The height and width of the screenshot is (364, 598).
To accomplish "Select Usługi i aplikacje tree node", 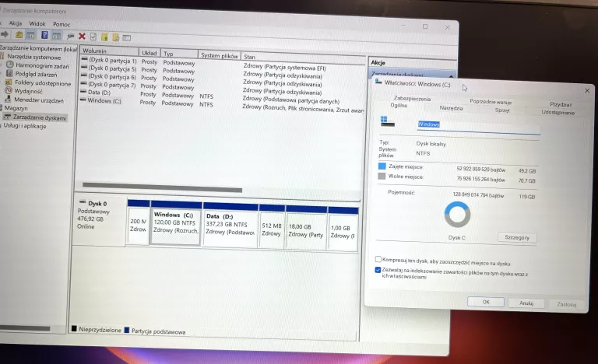I will pyautogui.click(x=25, y=126).
